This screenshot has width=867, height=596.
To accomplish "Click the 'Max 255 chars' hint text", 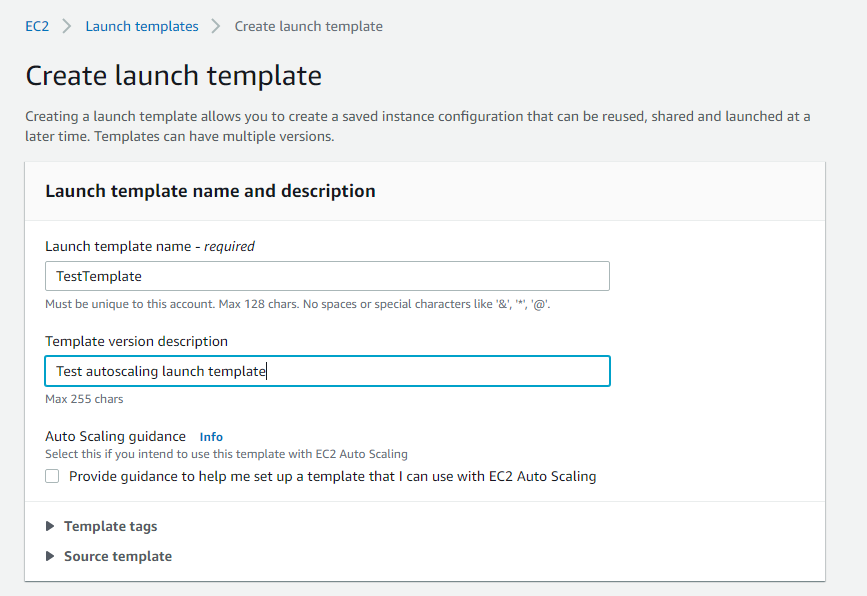I will (x=84, y=399).
